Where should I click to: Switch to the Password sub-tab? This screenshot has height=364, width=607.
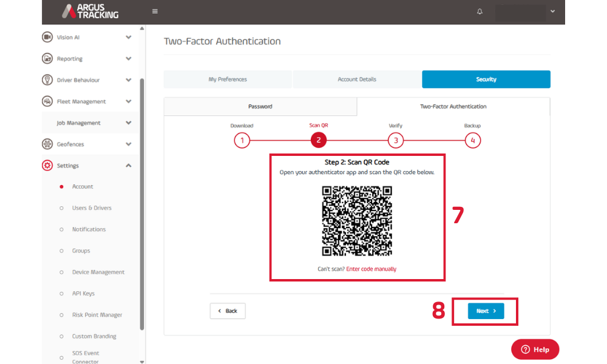pos(260,106)
